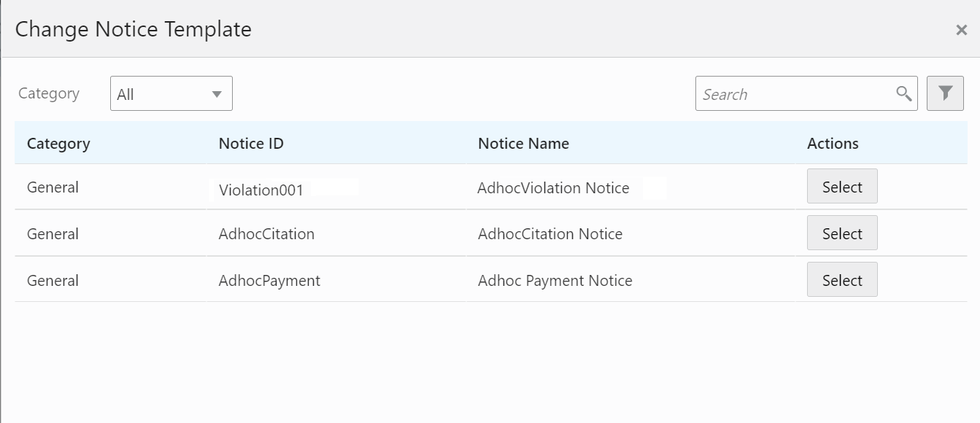Click the Change Notice Template title
This screenshot has height=423, width=980.
pos(134,29)
